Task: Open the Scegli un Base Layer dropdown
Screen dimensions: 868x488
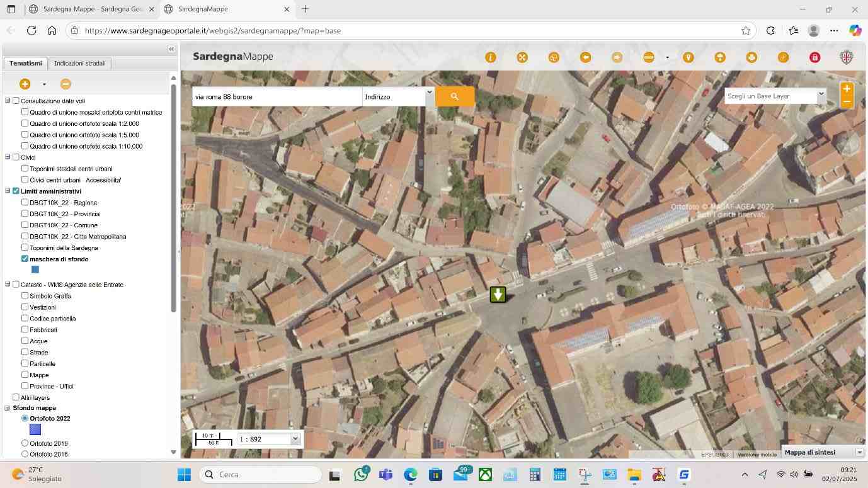Action: coord(775,96)
